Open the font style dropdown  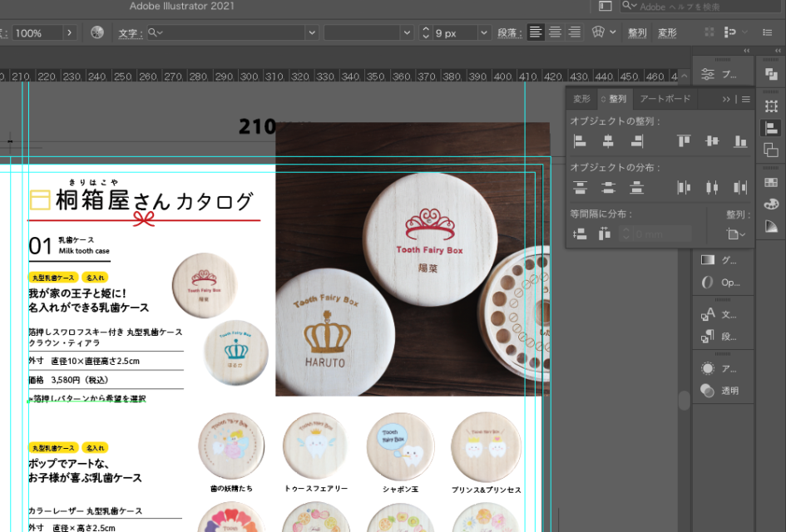click(x=407, y=32)
